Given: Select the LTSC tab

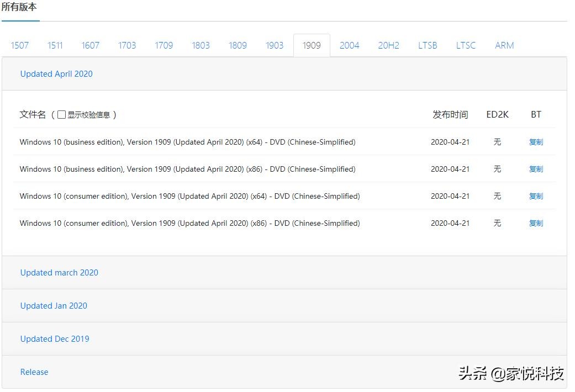Looking at the screenshot, I should pos(466,45).
